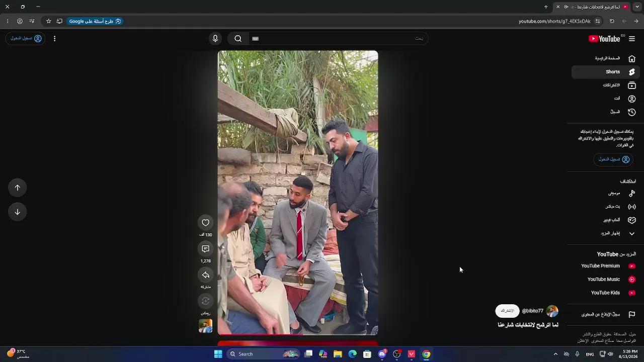Open the Windows Start menu
This screenshot has height=362, width=644.
(218, 354)
